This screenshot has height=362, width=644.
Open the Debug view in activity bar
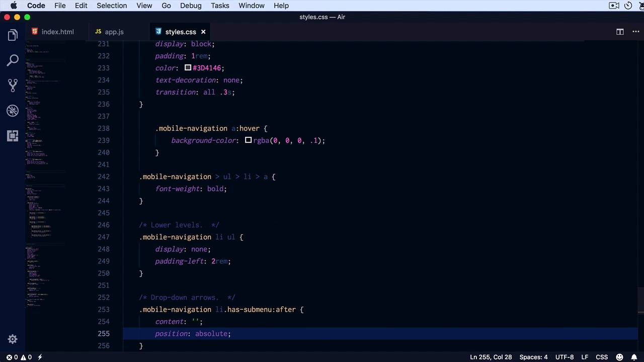pyautogui.click(x=13, y=111)
